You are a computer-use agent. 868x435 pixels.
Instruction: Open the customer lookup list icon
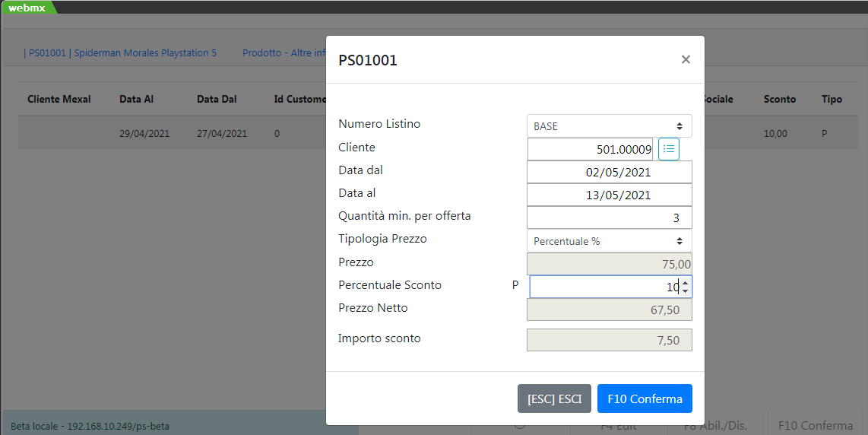pyautogui.click(x=669, y=149)
